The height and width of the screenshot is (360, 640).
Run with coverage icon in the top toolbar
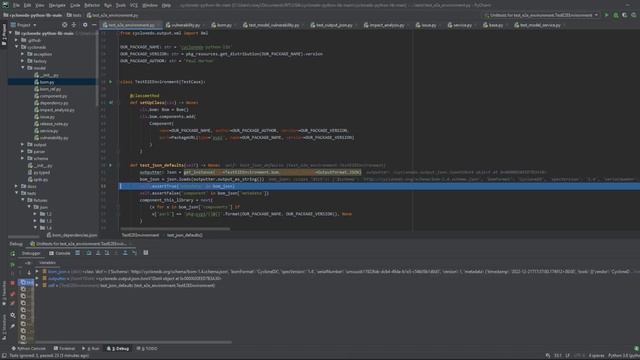(x=624, y=15)
